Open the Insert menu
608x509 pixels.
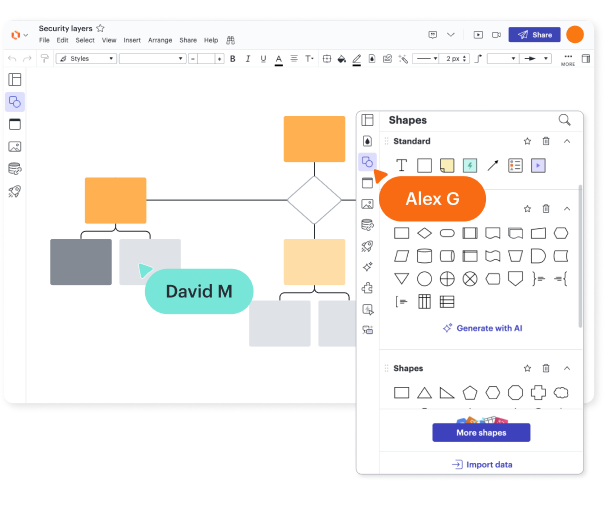(132, 40)
